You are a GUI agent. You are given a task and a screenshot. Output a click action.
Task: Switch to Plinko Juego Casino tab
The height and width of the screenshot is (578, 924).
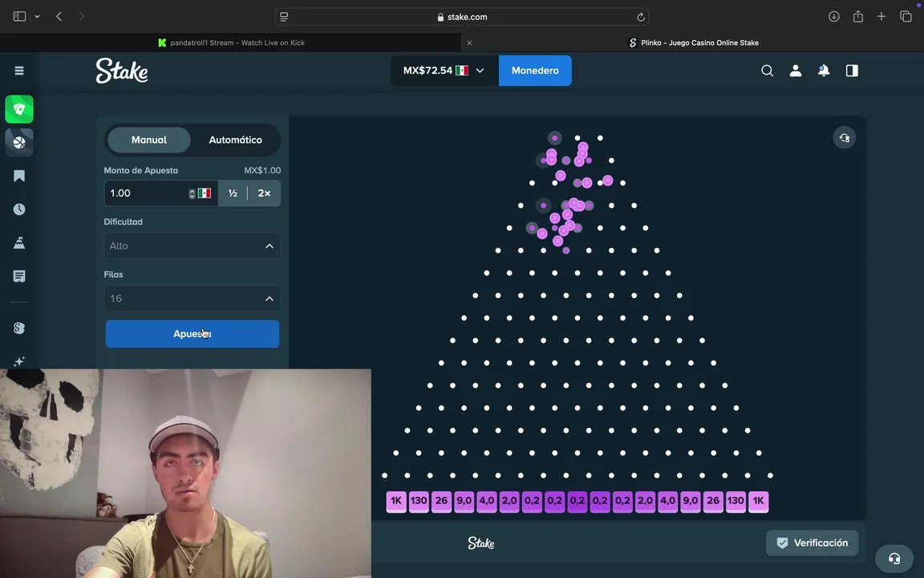click(x=694, y=43)
